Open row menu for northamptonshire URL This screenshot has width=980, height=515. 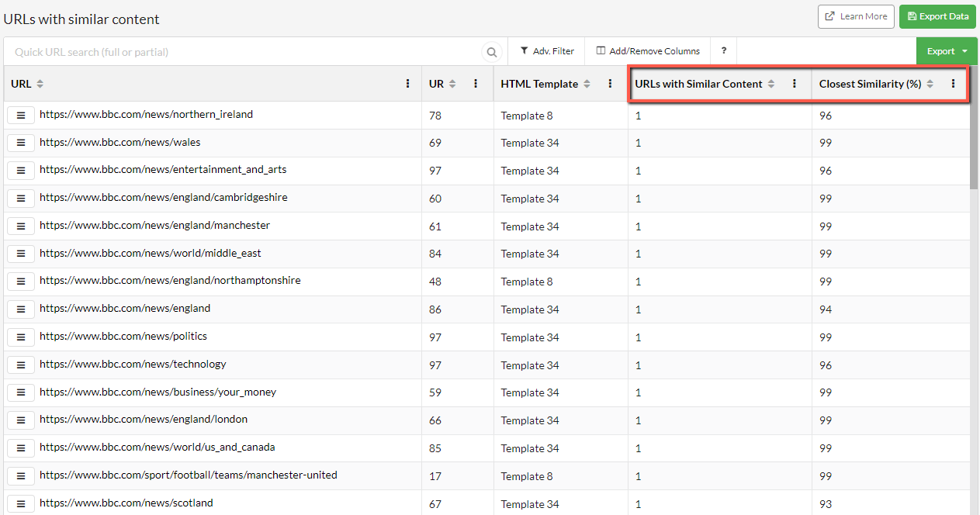click(x=21, y=282)
